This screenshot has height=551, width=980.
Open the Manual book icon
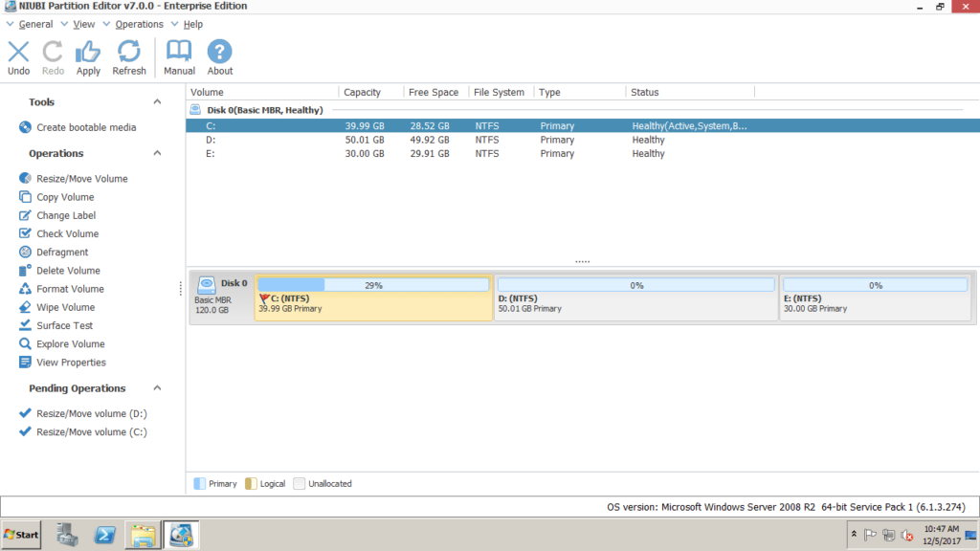[x=179, y=54]
